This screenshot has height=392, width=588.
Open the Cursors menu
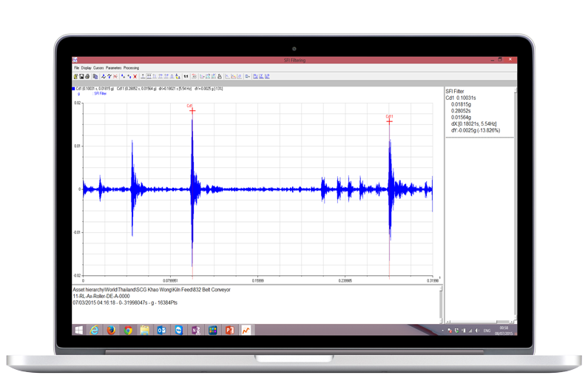(x=98, y=68)
